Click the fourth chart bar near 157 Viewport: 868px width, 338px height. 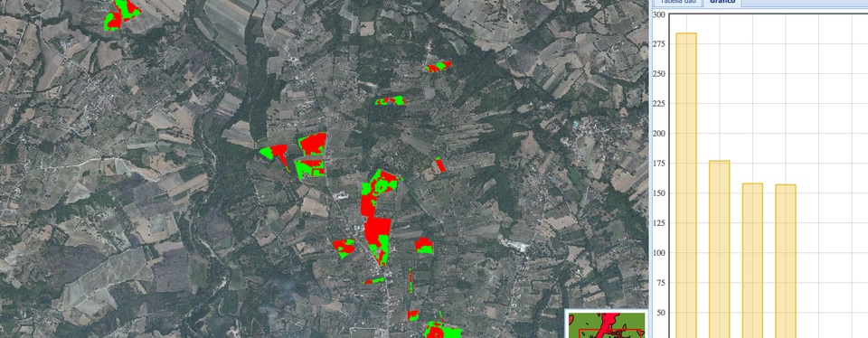786,261
